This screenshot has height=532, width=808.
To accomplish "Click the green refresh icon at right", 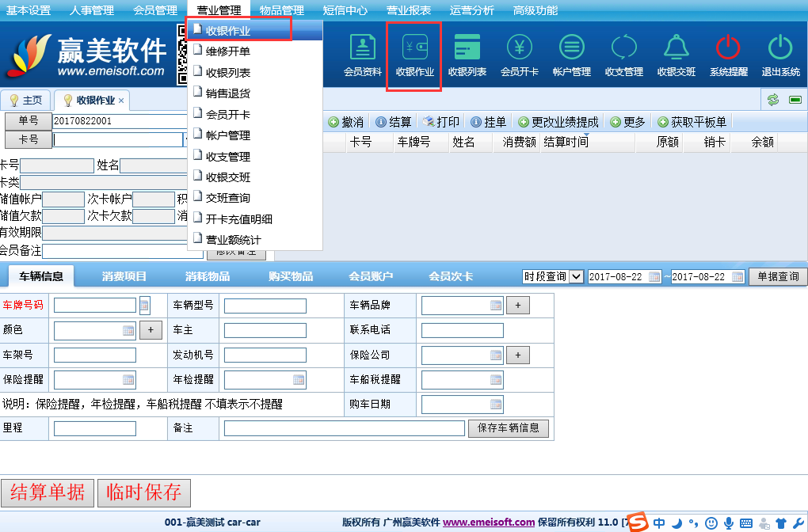I will pyautogui.click(x=772, y=100).
